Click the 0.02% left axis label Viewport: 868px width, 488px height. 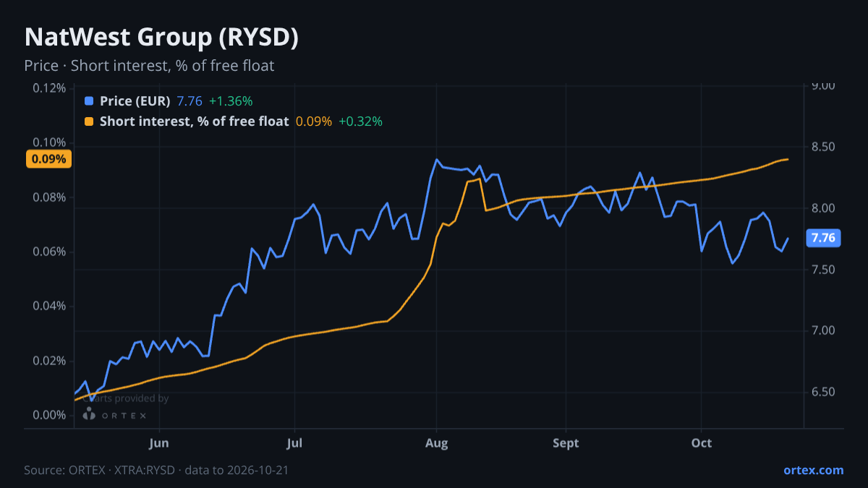tap(49, 361)
